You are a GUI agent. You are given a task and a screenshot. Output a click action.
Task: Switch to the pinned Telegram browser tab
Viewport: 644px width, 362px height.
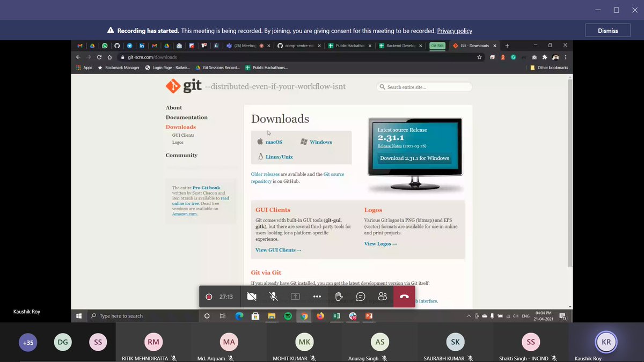tap(129, 46)
